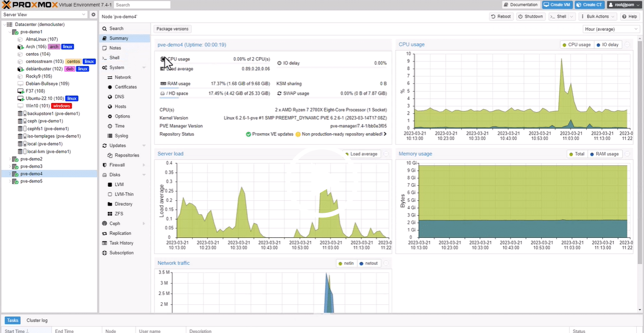Click the backupstore1 storage icon
Screen dimensions: 644x333
21,113
